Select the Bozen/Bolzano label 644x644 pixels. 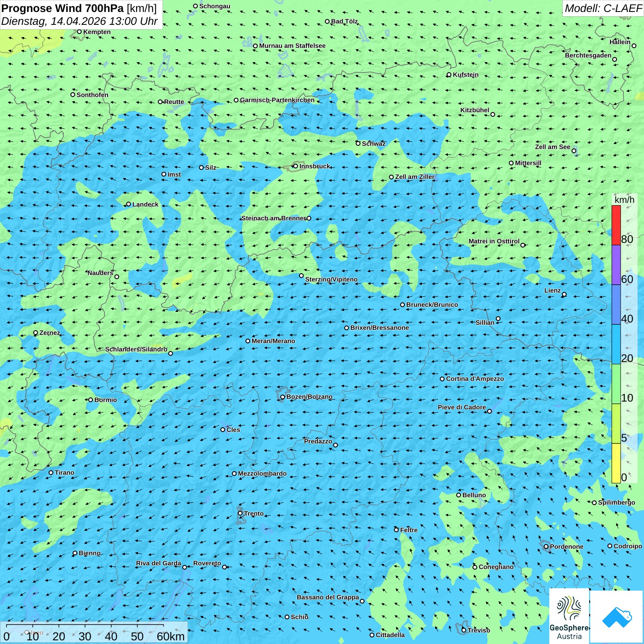tap(309, 397)
